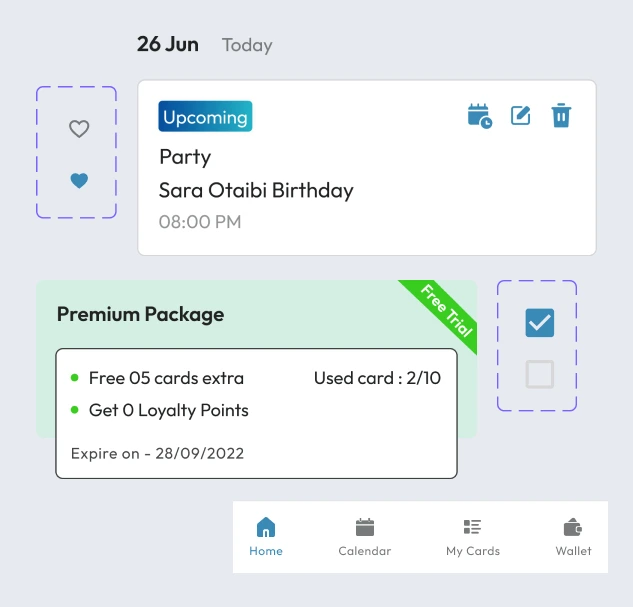Open the Calendar tab label
633x607 pixels.
tap(365, 551)
